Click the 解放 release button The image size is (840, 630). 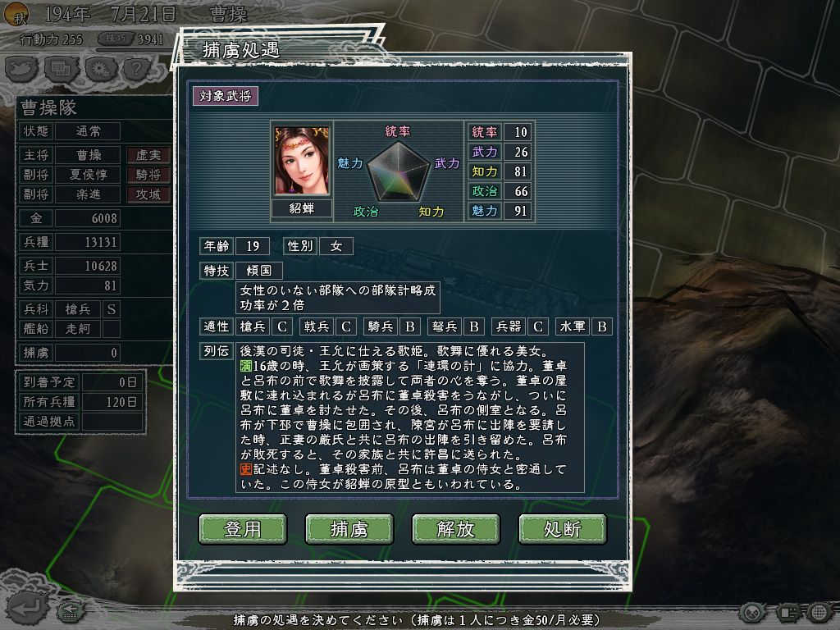tap(456, 529)
